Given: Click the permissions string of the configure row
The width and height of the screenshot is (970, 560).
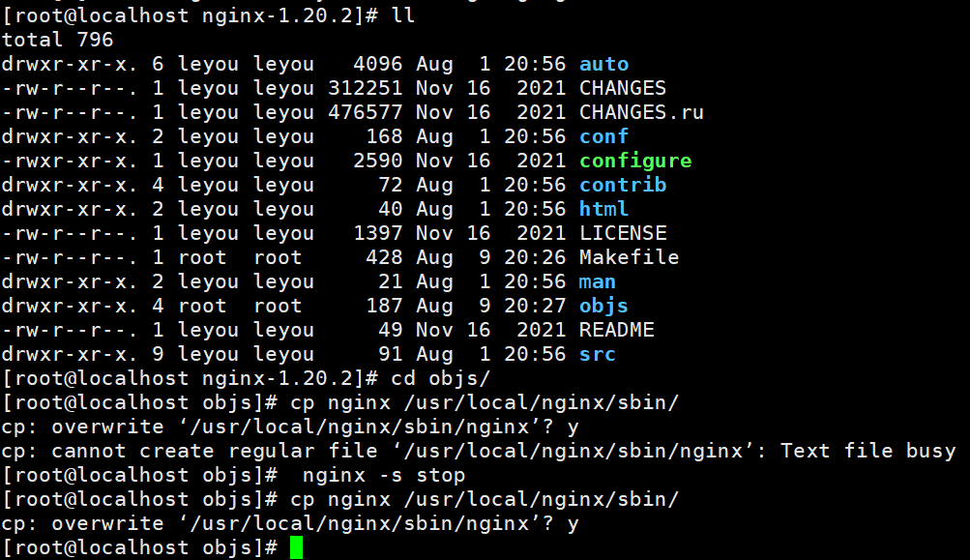Looking at the screenshot, I should [70, 161].
